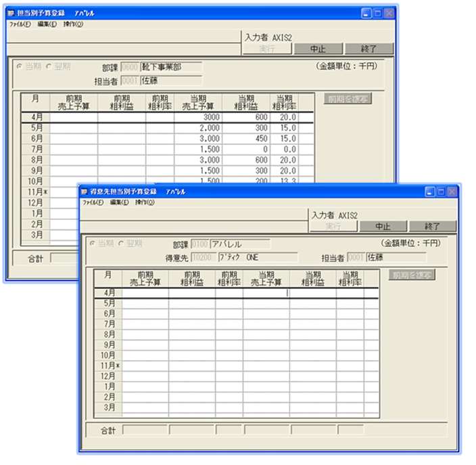Viewport: 476px width, 465px height.
Task: Select the 当期 radio button in front window
Action: click(x=94, y=244)
